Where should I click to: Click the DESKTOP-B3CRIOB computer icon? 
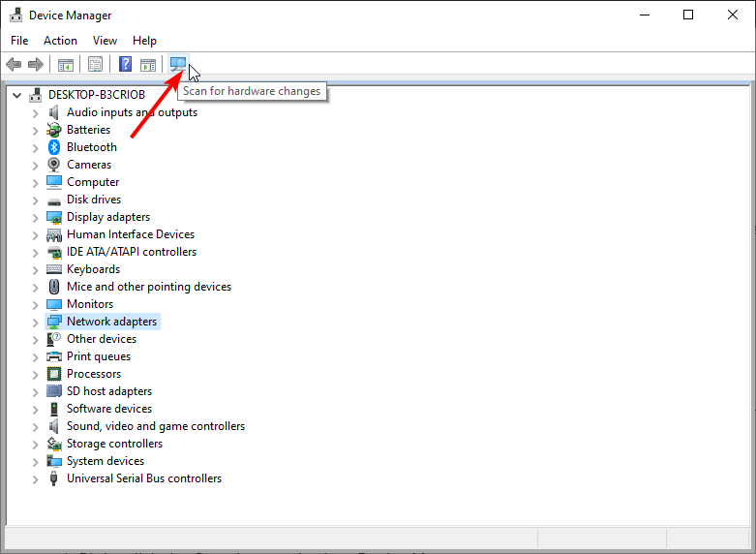coord(35,95)
